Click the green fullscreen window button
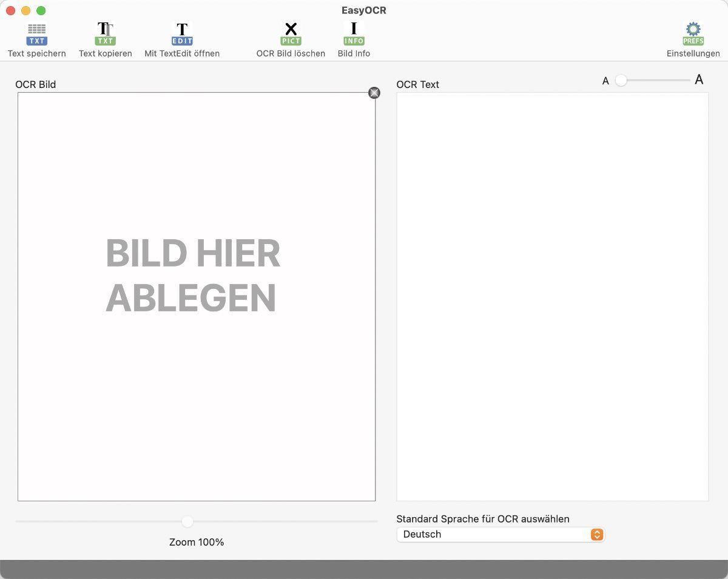 coord(41,11)
